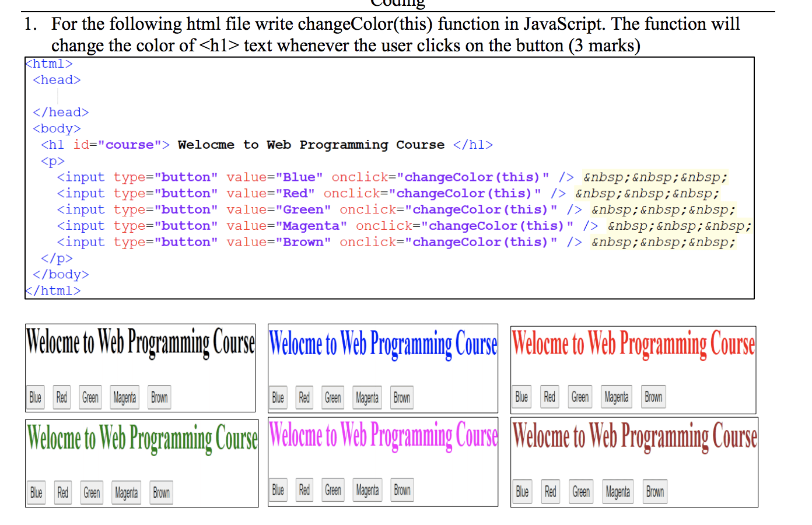Click Brown button in the magenta-heading preview
Image resolution: width=812 pixels, height=525 pixels.
pyautogui.click(x=402, y=490)
